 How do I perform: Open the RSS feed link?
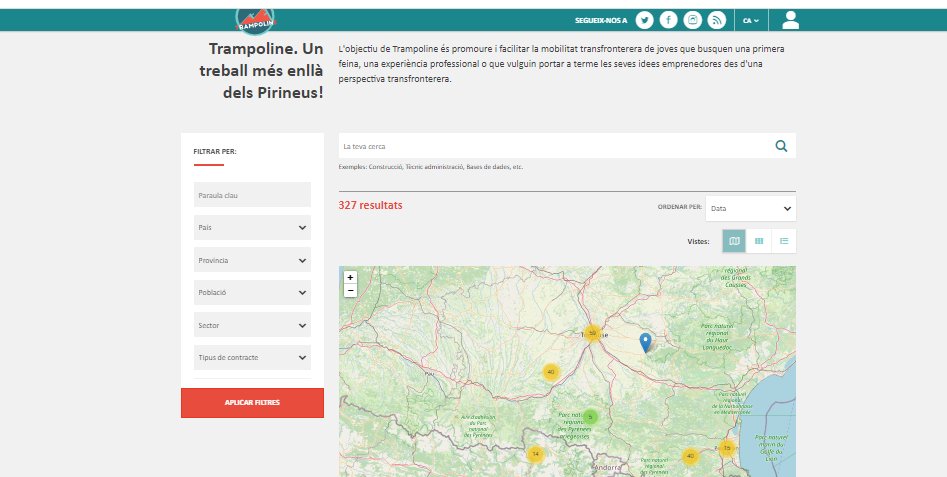tap(716, 20)
